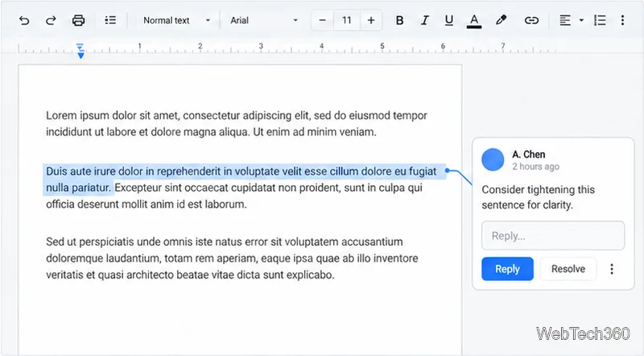This screenshot has width=644, height=356.
Task: Expand the alignment options arrow
Action: (x=581, y=20)
